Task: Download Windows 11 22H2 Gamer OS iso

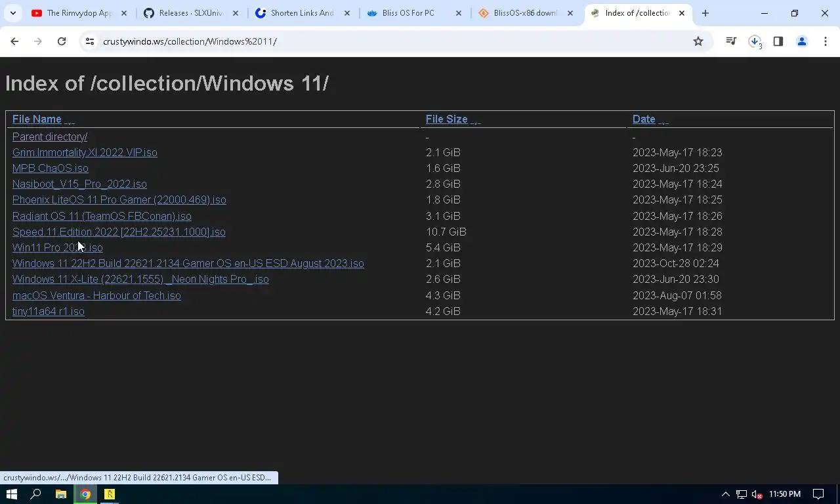Action: tap(188, 263)
